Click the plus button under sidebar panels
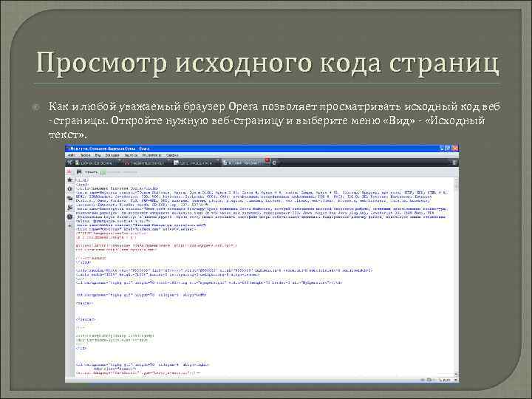 coord(69,225)
